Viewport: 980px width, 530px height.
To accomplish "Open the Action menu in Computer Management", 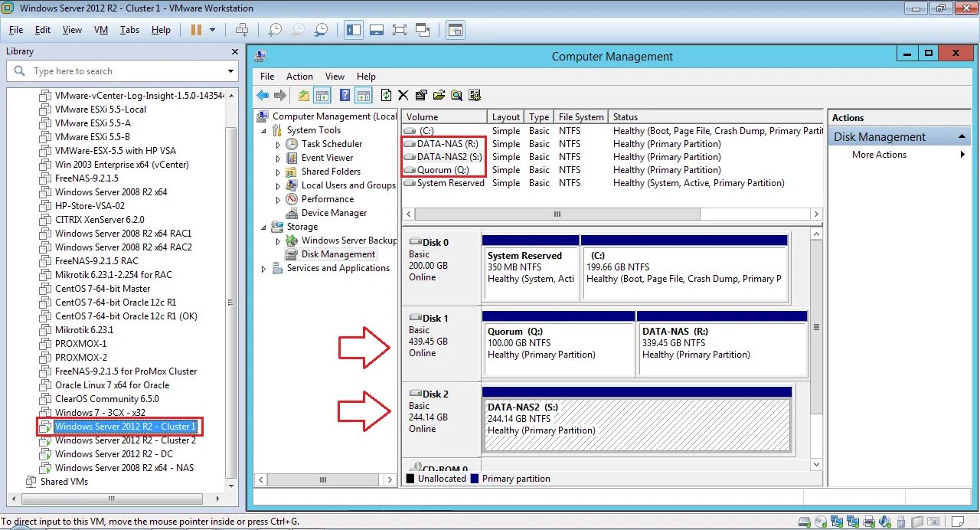I will coord(299,77).
